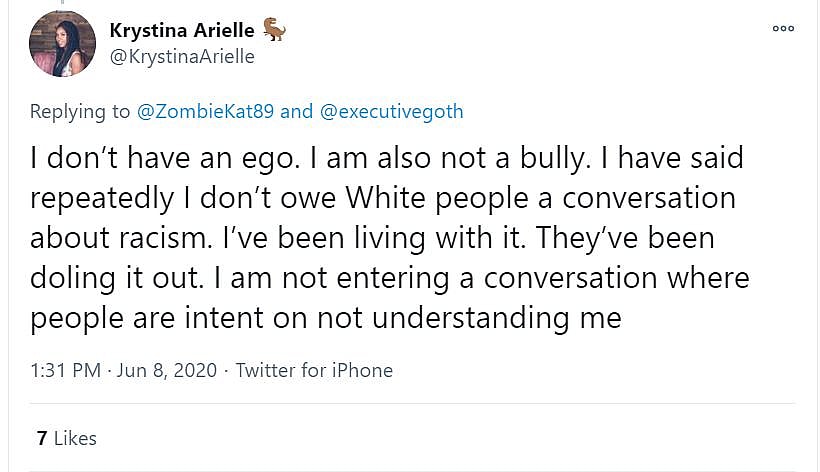Click the dinosaur emoji beside the name

click(274, 30)
